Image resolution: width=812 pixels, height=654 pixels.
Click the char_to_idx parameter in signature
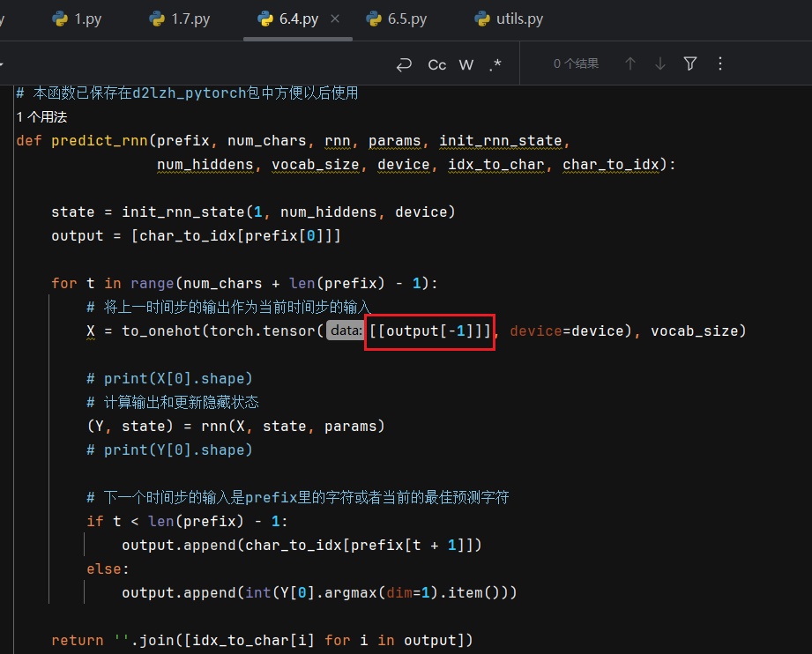pos(611,165)
